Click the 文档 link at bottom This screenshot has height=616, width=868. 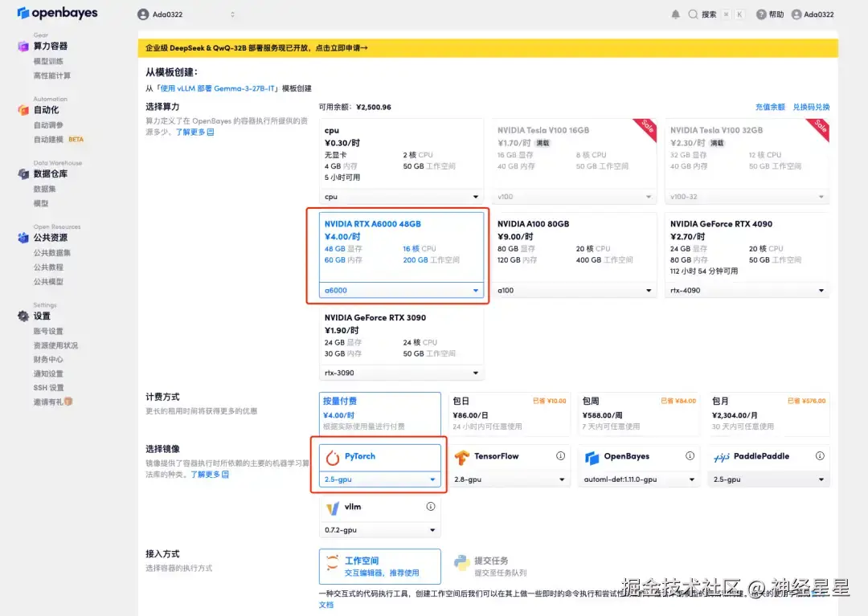[x=326, y=605]
